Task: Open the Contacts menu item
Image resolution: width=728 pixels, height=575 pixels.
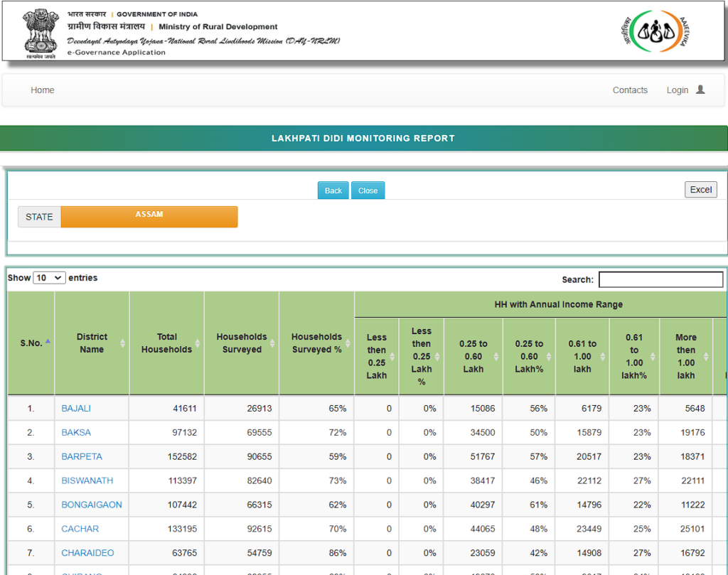Action: coord(630,90)
